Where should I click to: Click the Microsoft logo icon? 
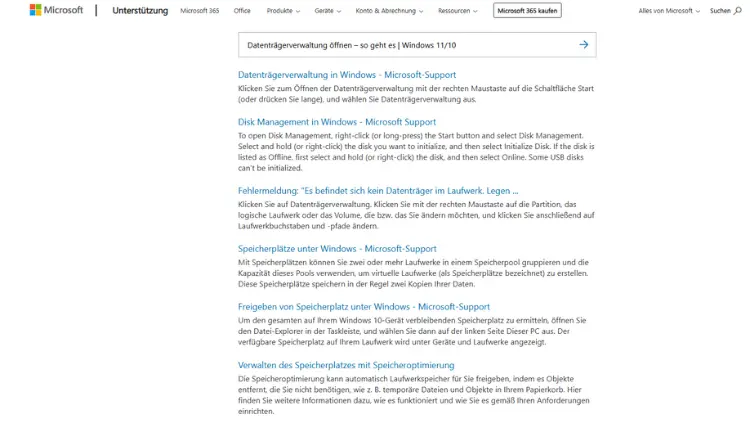tap(35, 10)
